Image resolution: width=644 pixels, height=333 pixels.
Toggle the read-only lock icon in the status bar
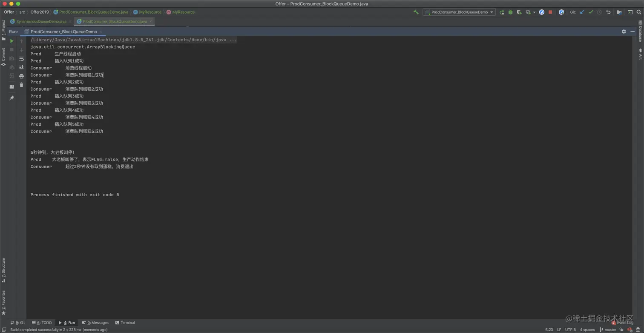(622, 330)
